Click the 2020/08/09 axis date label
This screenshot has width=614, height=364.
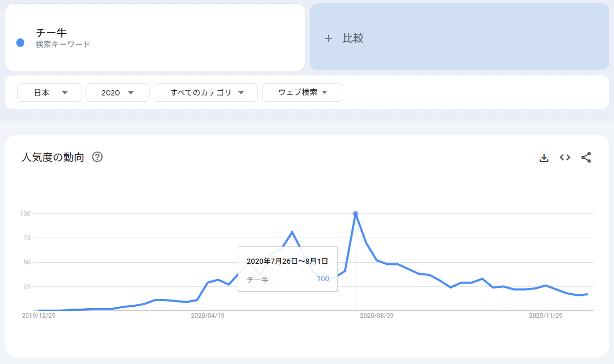click(376, 316)
